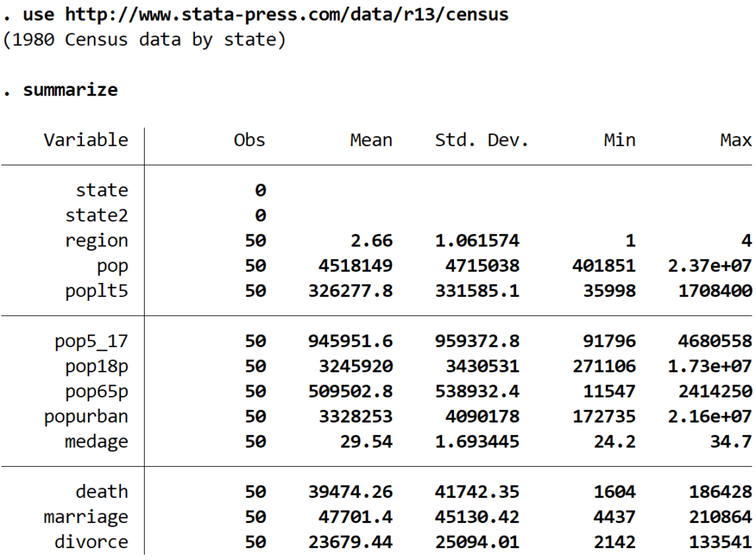Click popurban min value 172735
The height and width of the screenshot is (560, 756).
(604, 416)
